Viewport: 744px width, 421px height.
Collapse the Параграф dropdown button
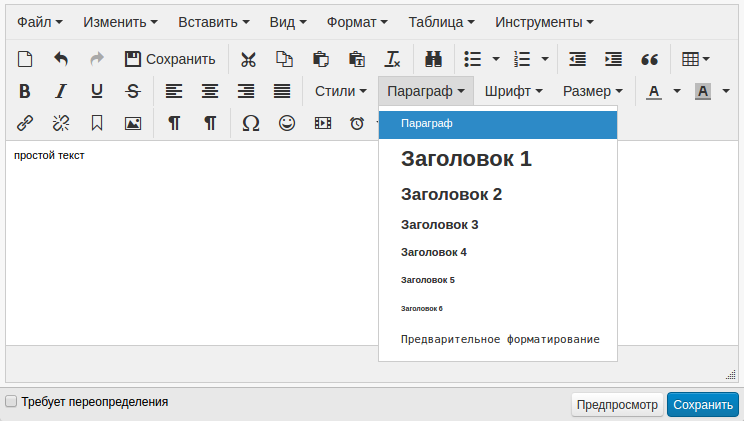click(426, 91)
